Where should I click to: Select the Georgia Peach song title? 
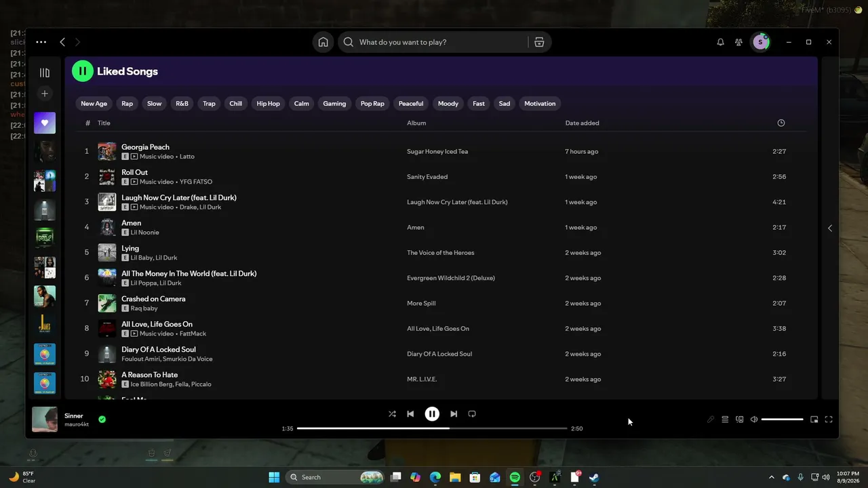point(145,147)
